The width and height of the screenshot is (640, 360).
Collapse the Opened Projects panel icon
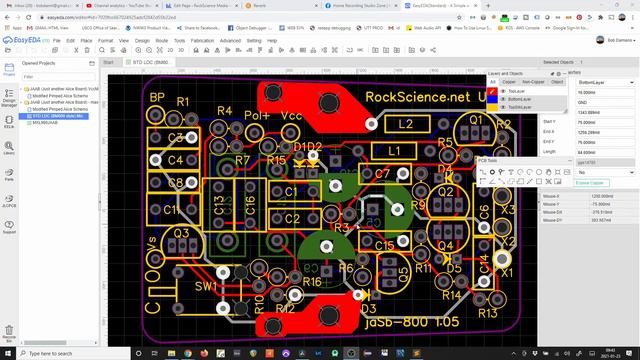92,63
